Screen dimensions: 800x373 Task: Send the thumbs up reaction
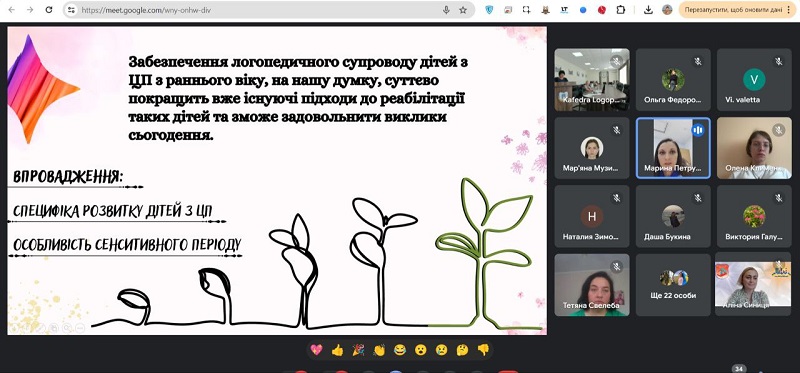[x=337, y=350]
